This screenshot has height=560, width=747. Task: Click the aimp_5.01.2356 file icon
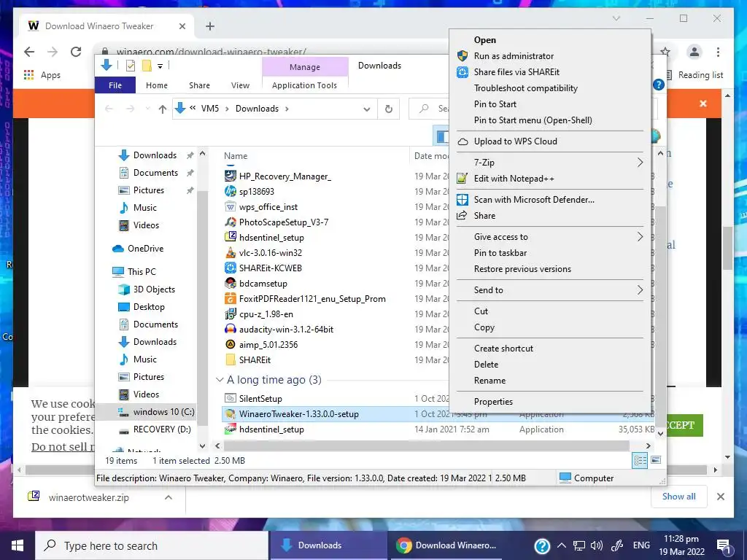[231, 345]
